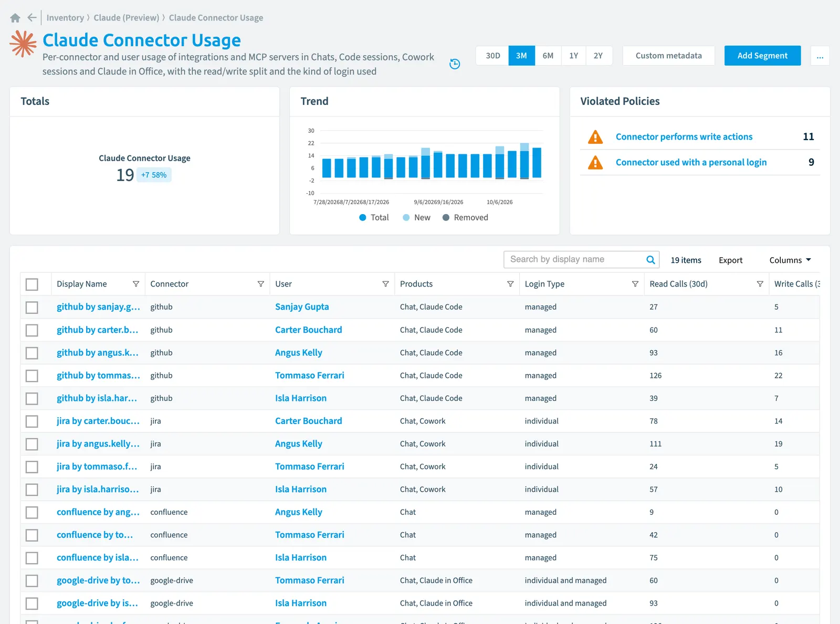This screenshot has height=624, width=840.
Task: Open Sanjay Gupta user link
Action: 302,307
